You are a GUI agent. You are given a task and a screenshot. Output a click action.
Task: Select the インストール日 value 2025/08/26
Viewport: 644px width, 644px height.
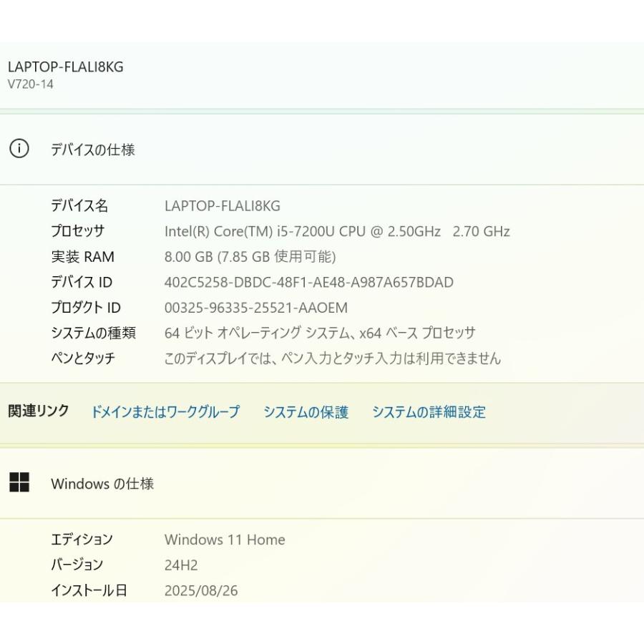click(203, 590)
